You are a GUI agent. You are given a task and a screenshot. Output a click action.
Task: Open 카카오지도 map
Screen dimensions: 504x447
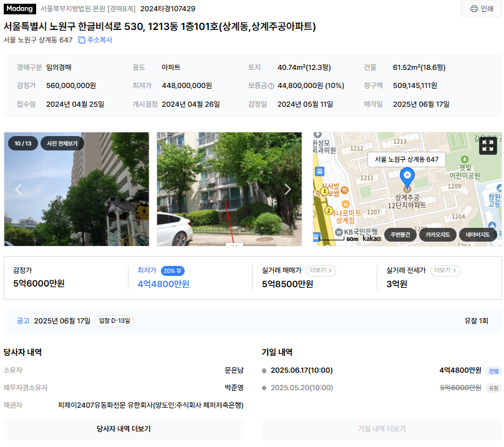coord(438,235)
